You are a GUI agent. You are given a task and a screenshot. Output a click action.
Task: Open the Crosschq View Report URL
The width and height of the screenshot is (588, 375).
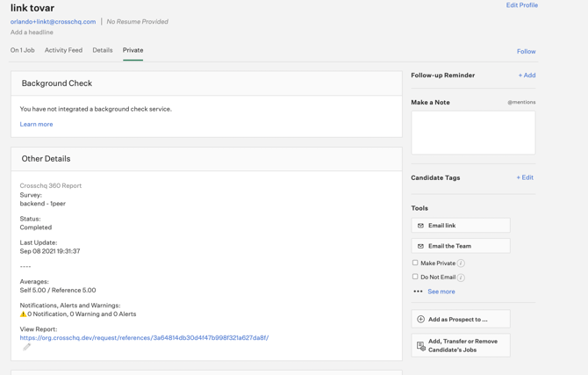pos(144,338)
